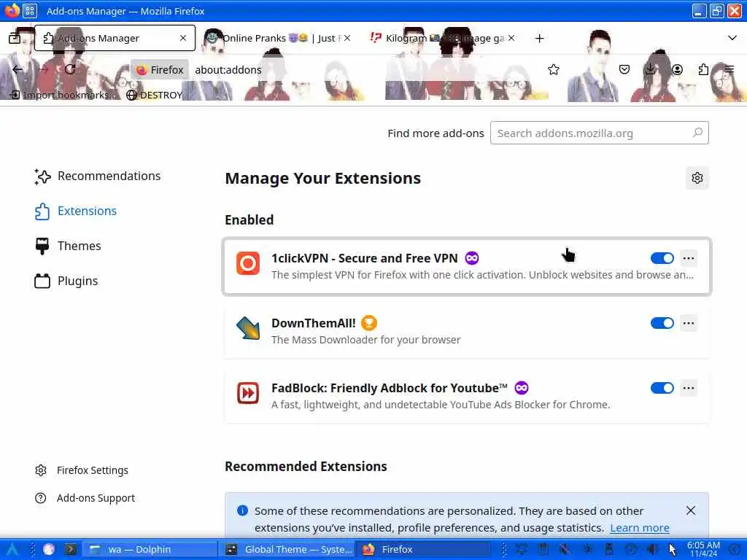This screenshot has height=560, width=747.
Task: Open Add-ons Support link
Action: coord(85,498)
